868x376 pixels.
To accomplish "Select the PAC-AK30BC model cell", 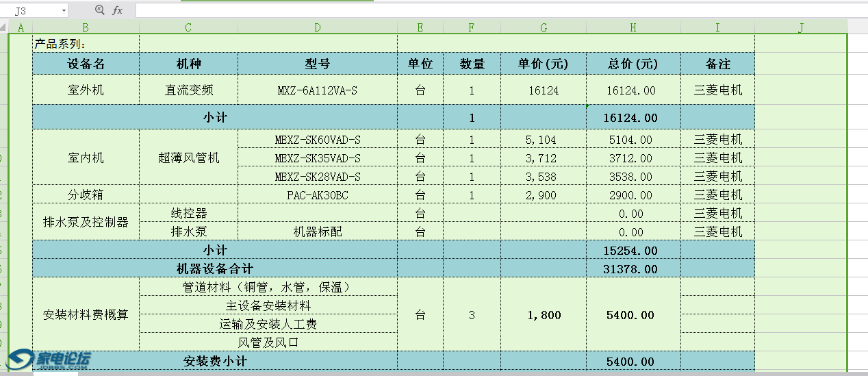I will [318, 195].
